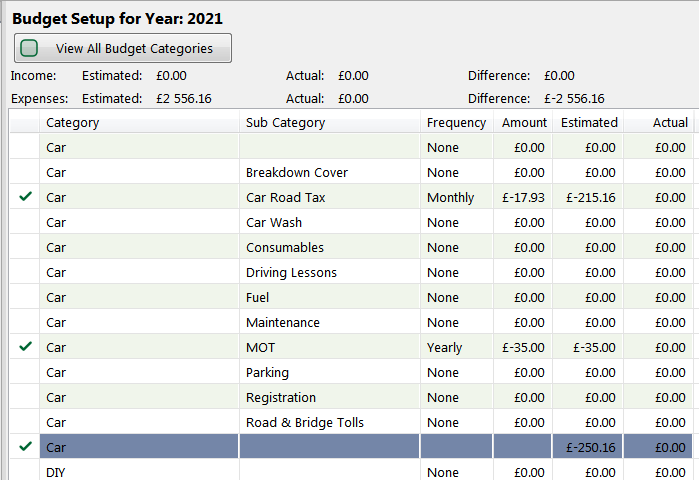The image size is (699, 480).
Task: Toggle checkbox icon on View All Budget Categories
Action: [x=30, y=48]
